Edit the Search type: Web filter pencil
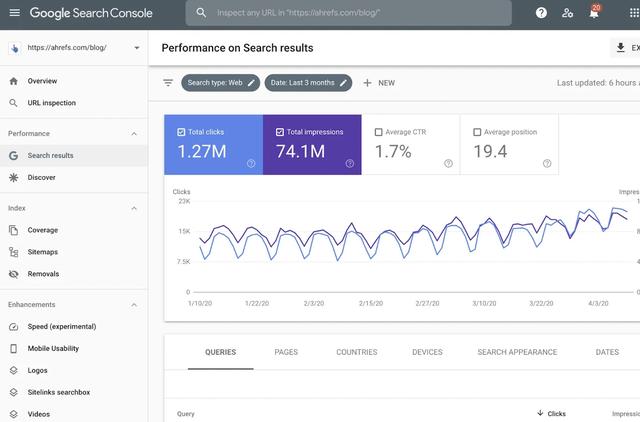 click(x=251, y=83)
